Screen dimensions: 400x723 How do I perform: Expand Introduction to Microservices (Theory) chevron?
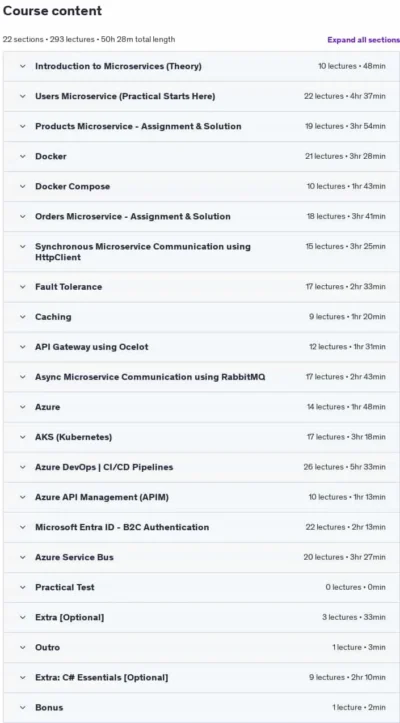pyautogui.click(x=23, y=66)
